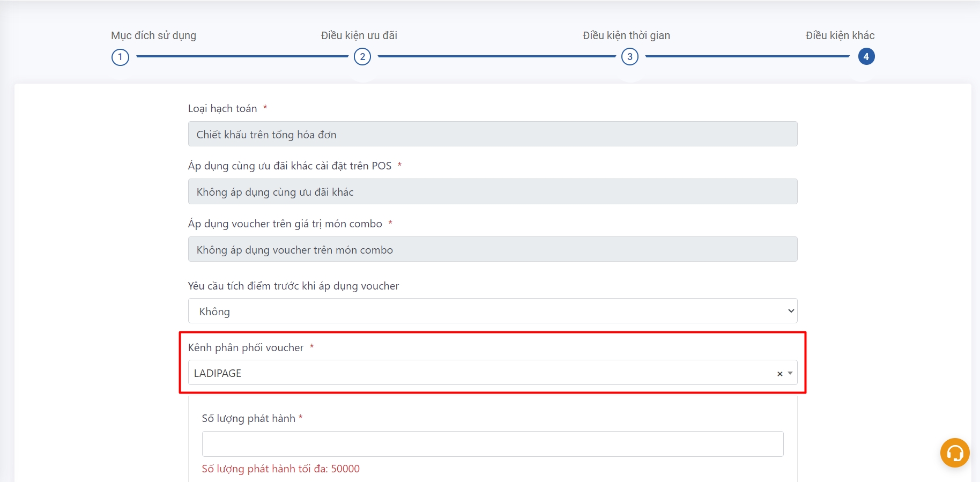Click the 'Yêu cầu tích điểm trước khi áp dụng voucher' label

coord(293,286)
